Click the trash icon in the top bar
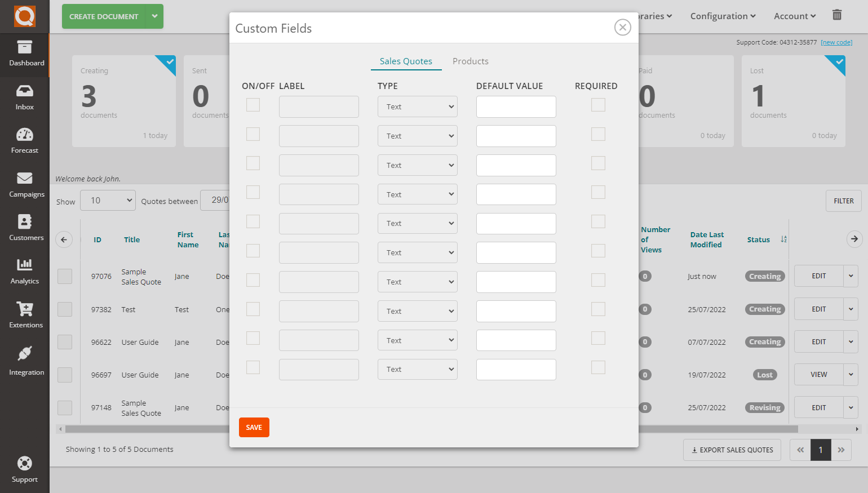The width and height of the screenshot is (868, 493). 837,15
